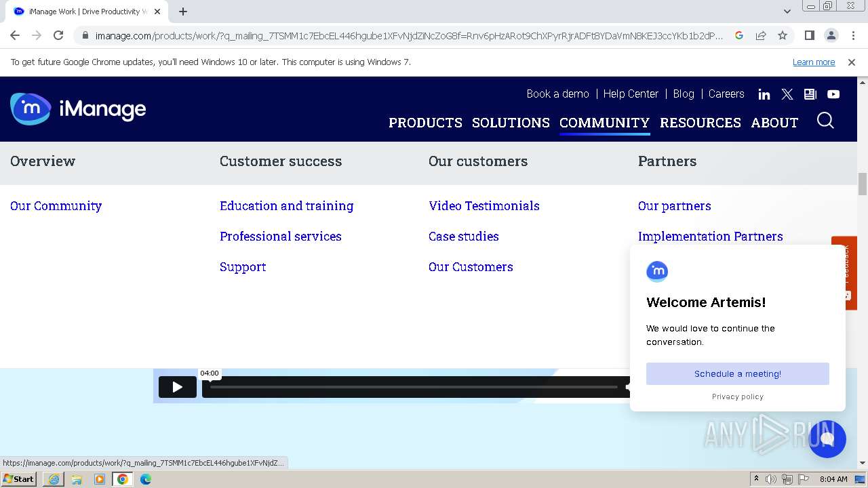Open the SOLUTIONS menu

point(511,123)
